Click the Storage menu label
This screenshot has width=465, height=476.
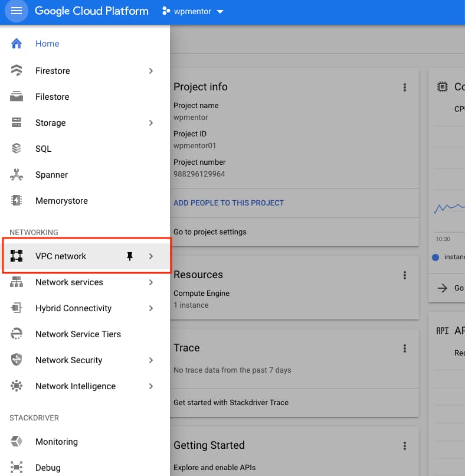(50, 123)
